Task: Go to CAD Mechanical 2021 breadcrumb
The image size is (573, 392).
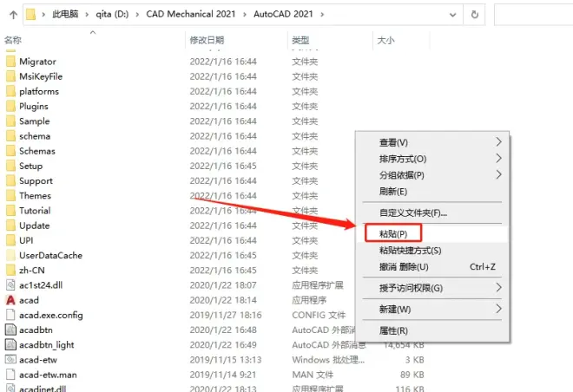Action: click(x=191, y=14)
